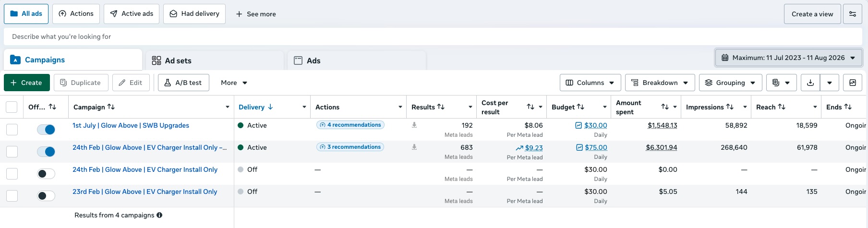Click download icon beside 192 results
The width and height of the screenshot is (868, 228).
414,125
